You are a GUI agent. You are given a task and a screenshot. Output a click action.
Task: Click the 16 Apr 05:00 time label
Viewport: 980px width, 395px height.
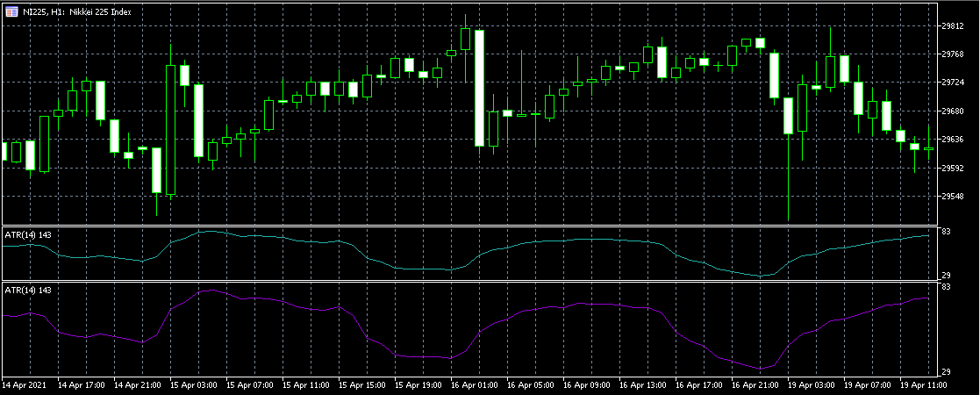[529, 385]
